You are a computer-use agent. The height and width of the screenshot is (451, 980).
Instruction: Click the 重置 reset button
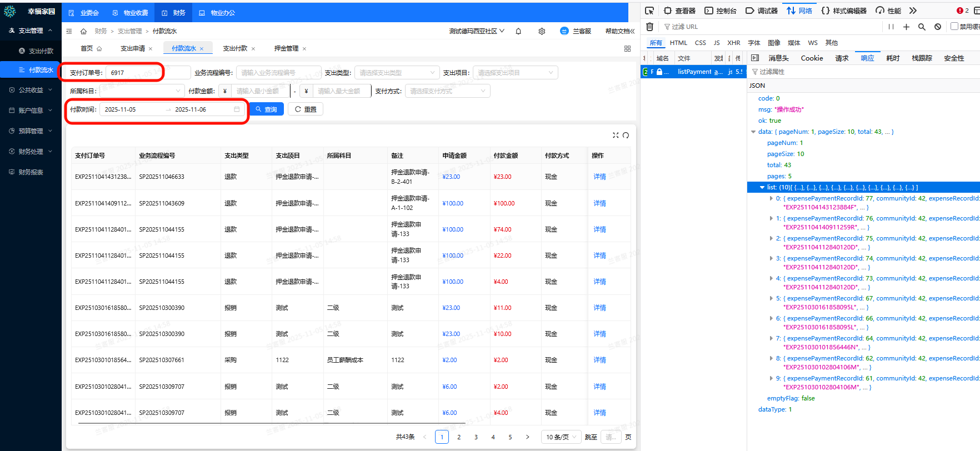pos(306,109)
